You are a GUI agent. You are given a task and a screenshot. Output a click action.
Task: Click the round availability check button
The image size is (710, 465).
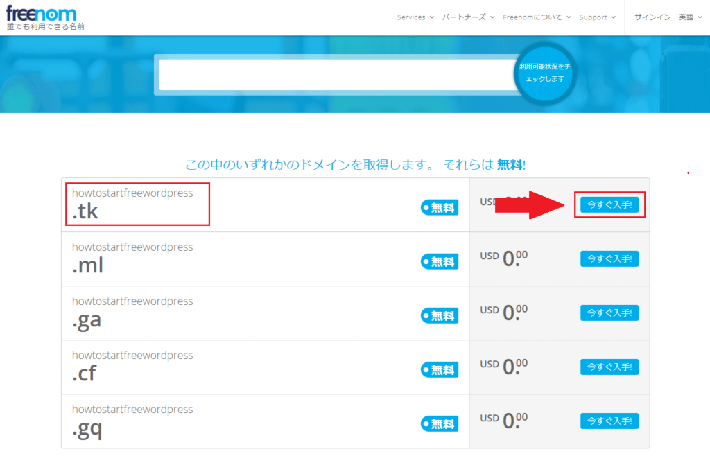[x=545, y=73]
